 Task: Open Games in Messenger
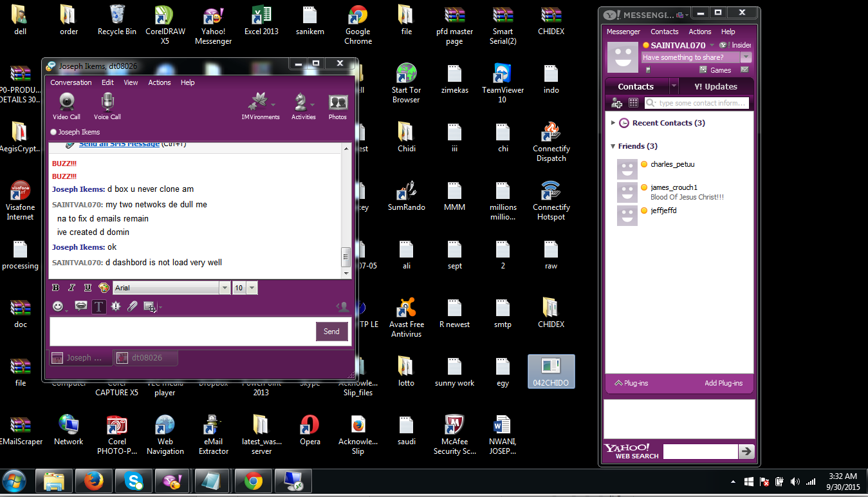click(x=716, y=70)
